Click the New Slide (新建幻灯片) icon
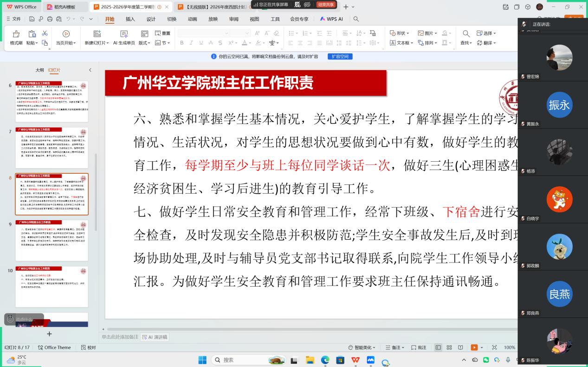This screenshot has height=367, width=588. pyautogui.click(x=97, y=34)
